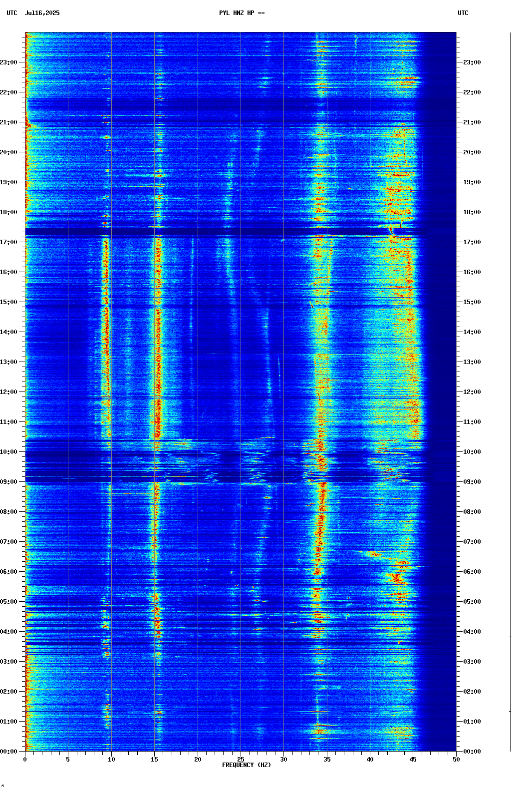Select the right-axis 12:00 time label
Screen dimensions: 532x791
point(472,392)
